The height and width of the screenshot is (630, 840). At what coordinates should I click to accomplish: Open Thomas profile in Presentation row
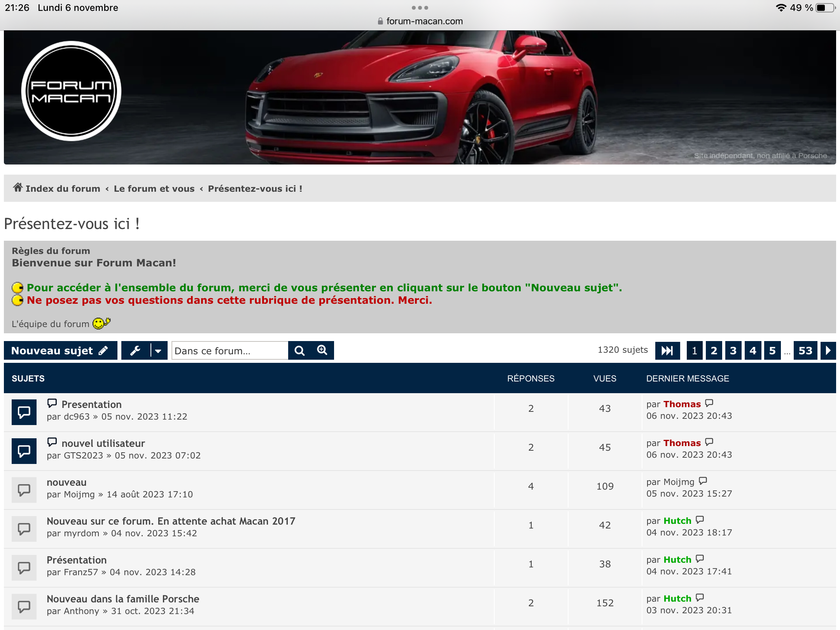click(682, 404)
